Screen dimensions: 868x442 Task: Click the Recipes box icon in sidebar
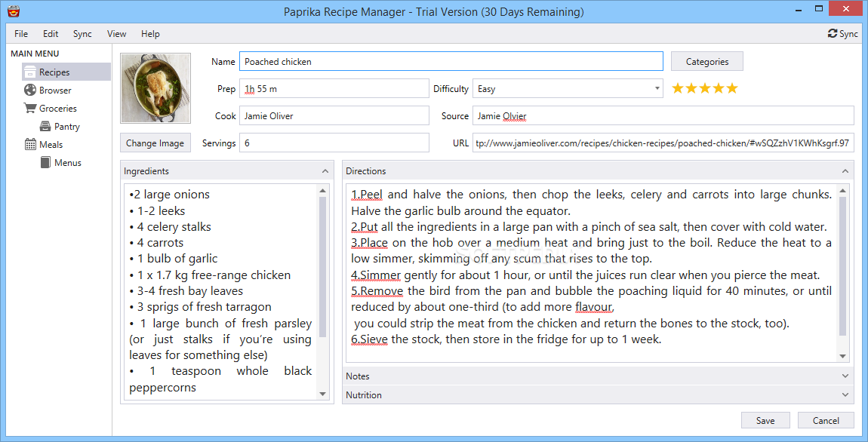[30, 72]
